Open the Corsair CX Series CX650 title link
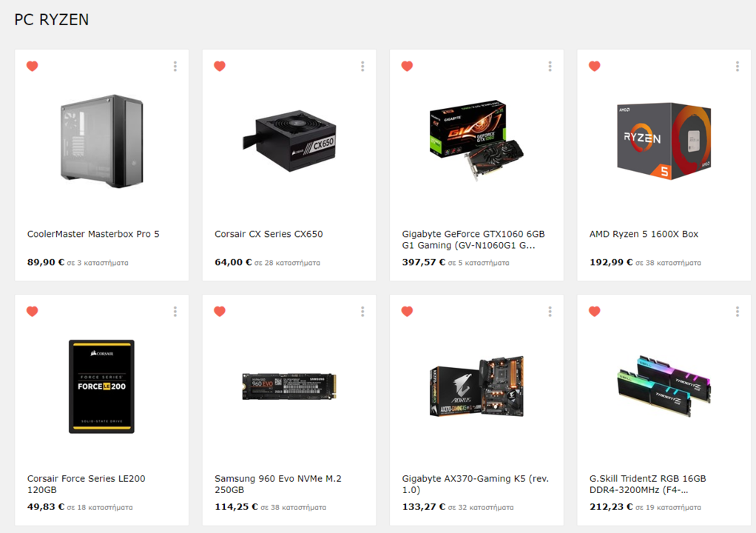The width and height of the screenshot is (756, 533). [x=269, y=234]
